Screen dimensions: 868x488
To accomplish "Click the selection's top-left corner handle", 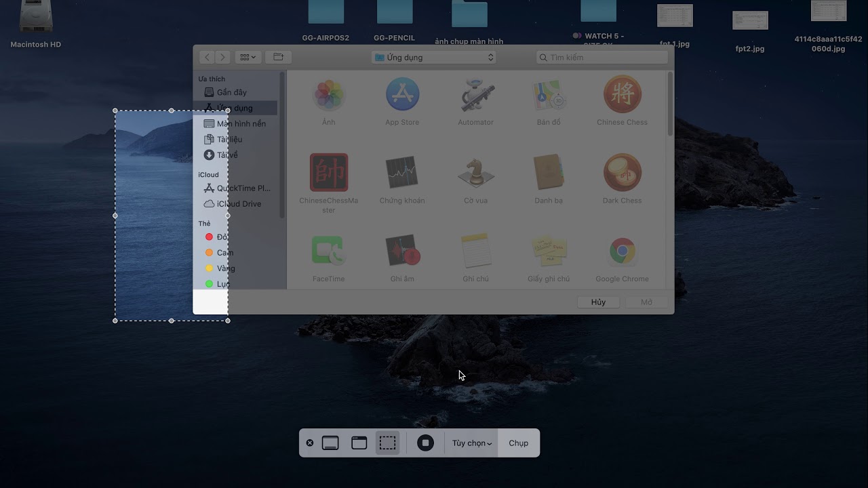I will click(115, 110).
